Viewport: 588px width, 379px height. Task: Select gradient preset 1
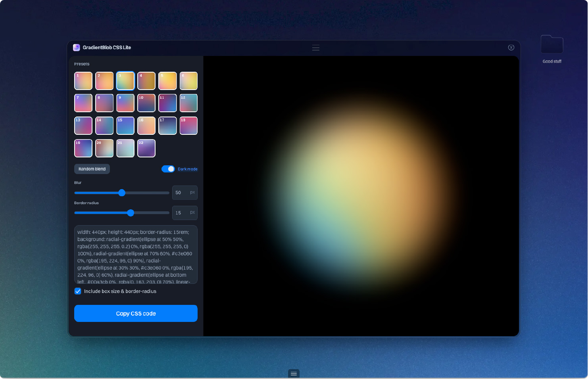tap(83, 81)
